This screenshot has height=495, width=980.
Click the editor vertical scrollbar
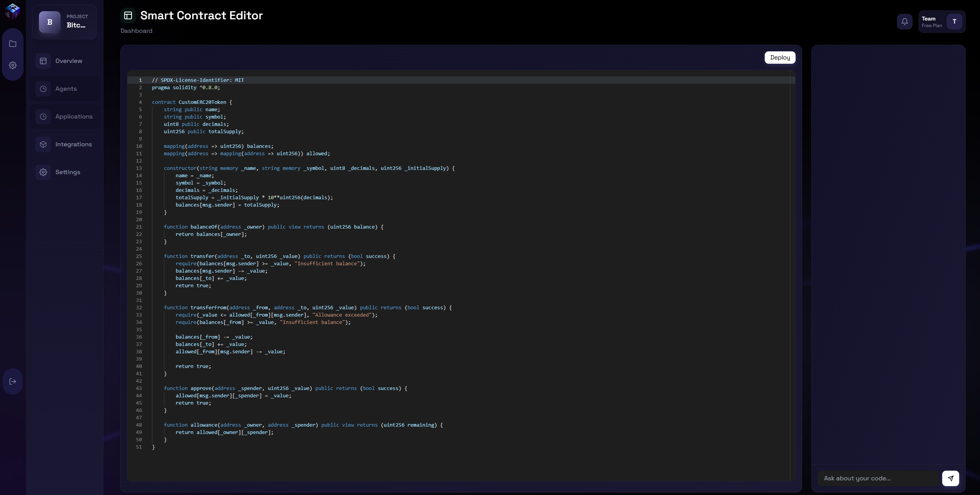point(792,270)
